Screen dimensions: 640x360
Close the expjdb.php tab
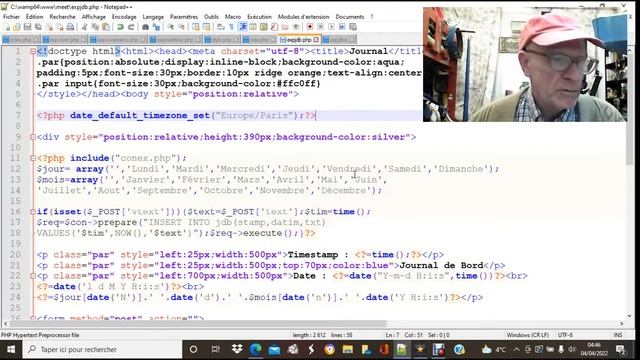click(x=316, y=40)
